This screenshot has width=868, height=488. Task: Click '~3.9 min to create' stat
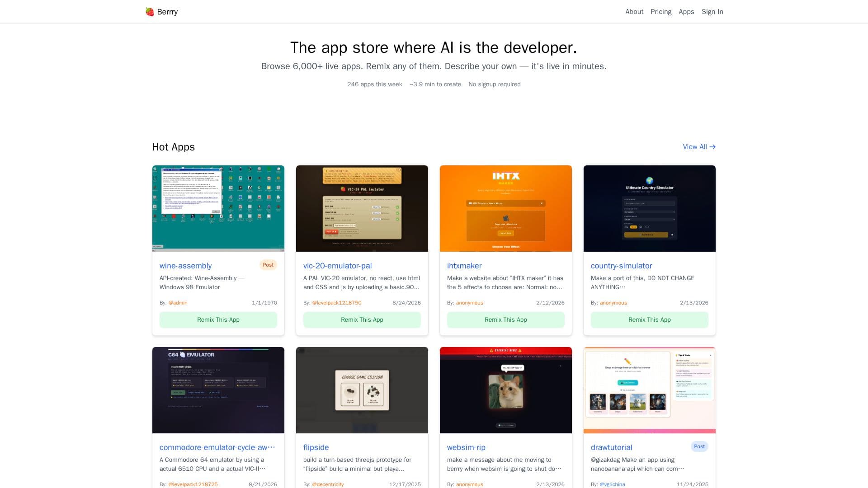coord(435,84)
